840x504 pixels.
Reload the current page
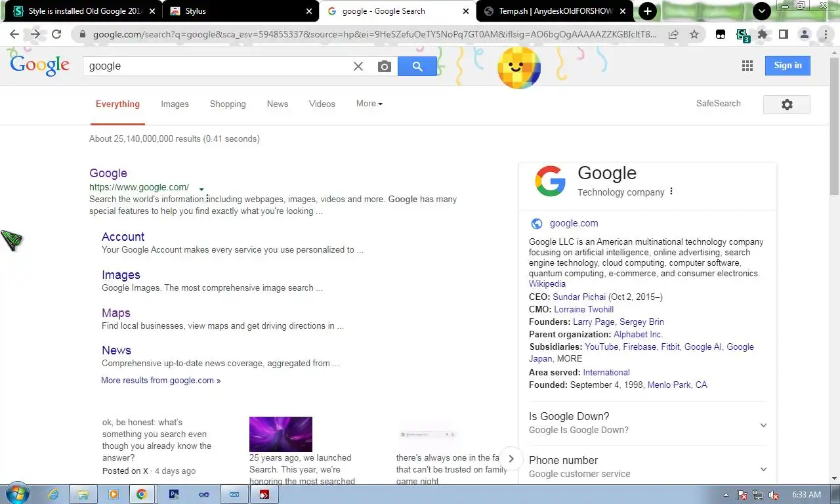click(56, 34)
